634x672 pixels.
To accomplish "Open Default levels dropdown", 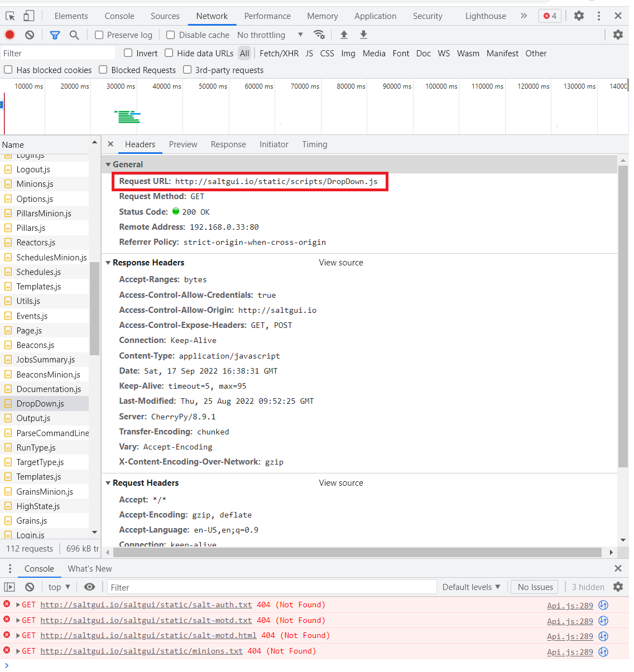I will coord(472,587).
